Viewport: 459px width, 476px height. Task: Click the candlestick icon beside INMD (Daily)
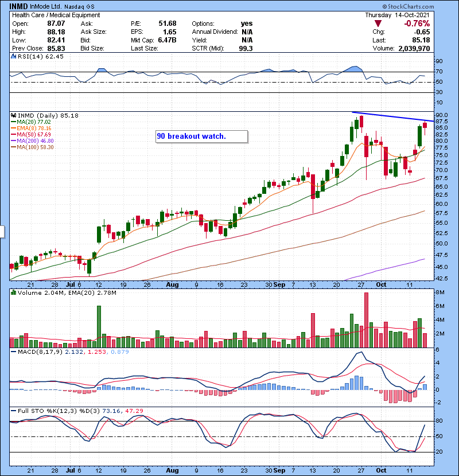(13, 115)
